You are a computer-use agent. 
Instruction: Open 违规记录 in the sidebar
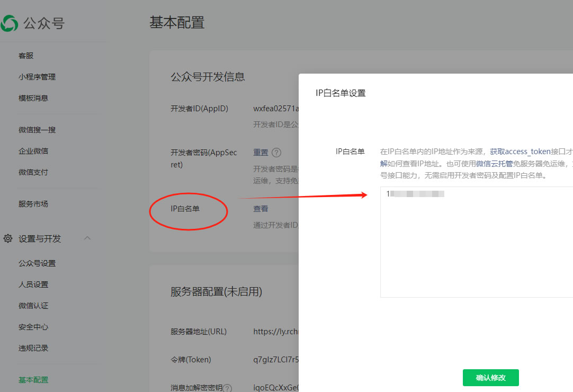tap(33, 348)
